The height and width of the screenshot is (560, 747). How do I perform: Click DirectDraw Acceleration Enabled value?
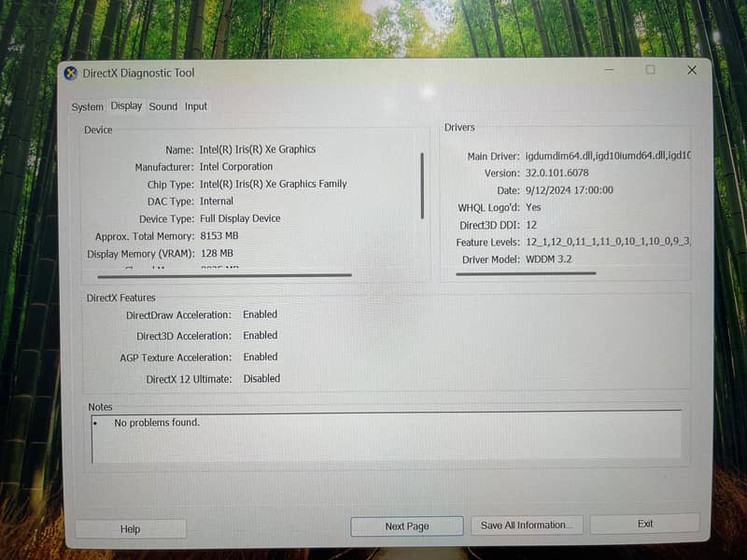point(261,315)
